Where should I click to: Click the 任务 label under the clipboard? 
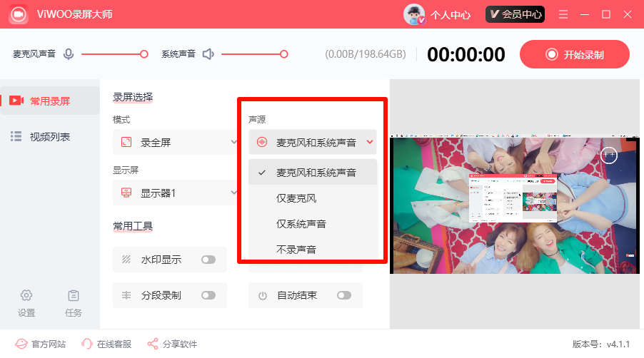[x=74, y=312]
